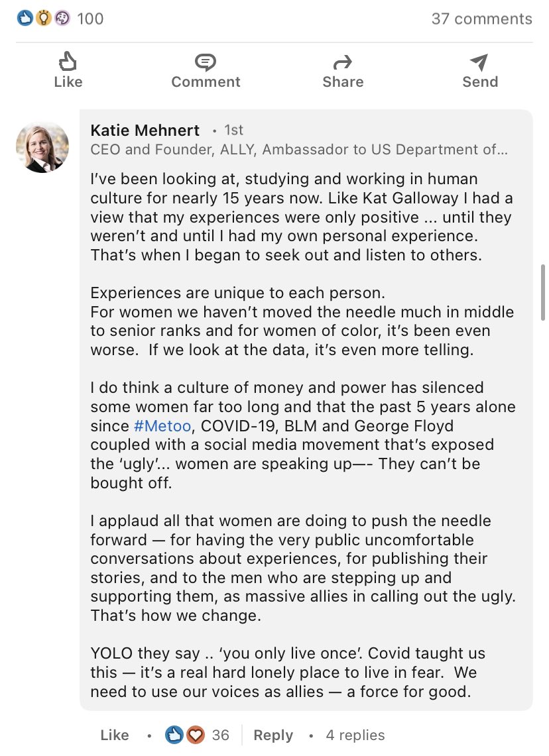The width and height of the screenshot is (549, 756).
Task: Open the #Metoo hashtag link
Action: (x=162, y=426)
